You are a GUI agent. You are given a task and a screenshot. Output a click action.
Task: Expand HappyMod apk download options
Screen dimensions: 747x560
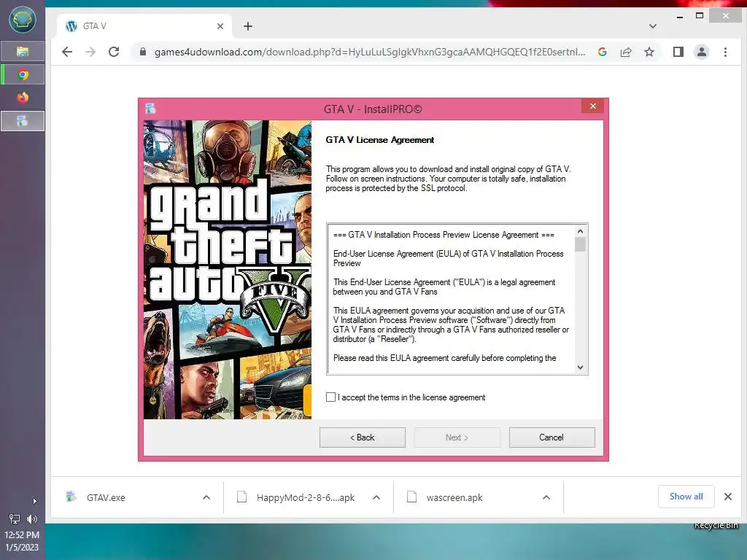coord(376,497)
